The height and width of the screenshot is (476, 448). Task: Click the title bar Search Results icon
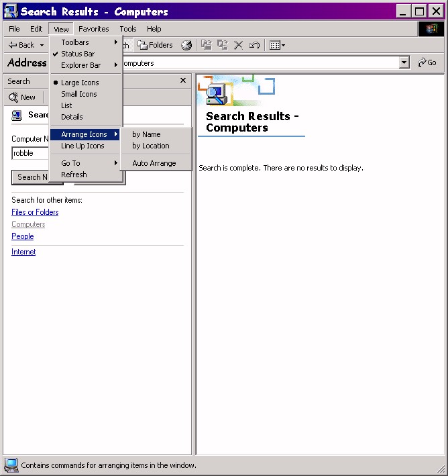pyautogui.click(x=11, y=11)
